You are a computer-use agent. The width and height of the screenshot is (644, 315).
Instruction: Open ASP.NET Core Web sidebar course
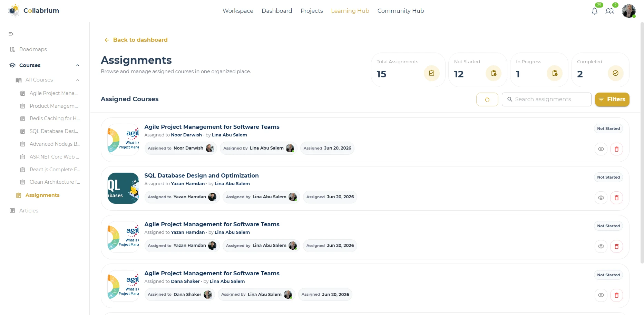(54, 157)
